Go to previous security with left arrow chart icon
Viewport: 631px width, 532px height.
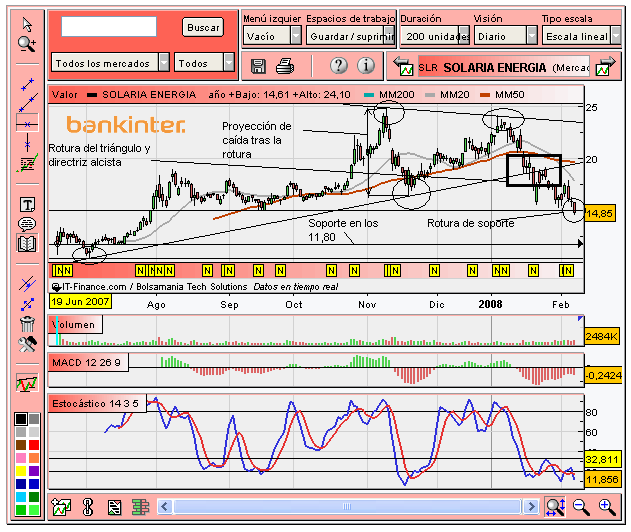pos(404,66)
